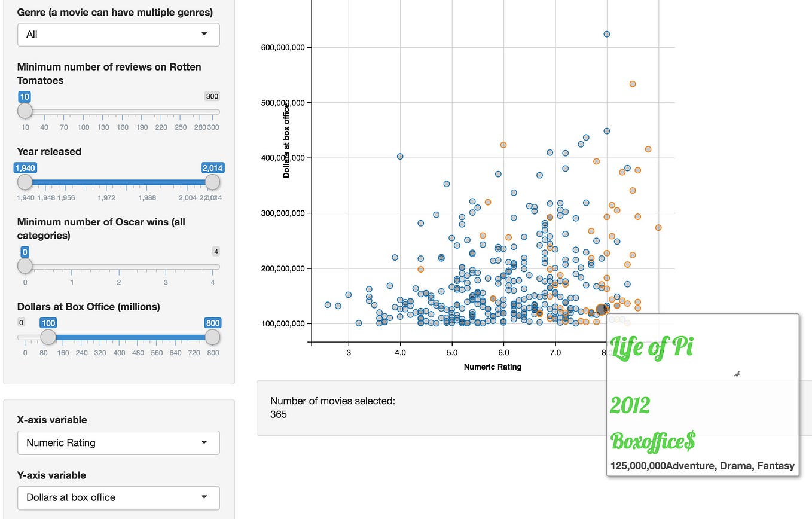Open the Genre dropdown showing All
The height and width of the screenshot is (519, 812).
tap(118, 35)
